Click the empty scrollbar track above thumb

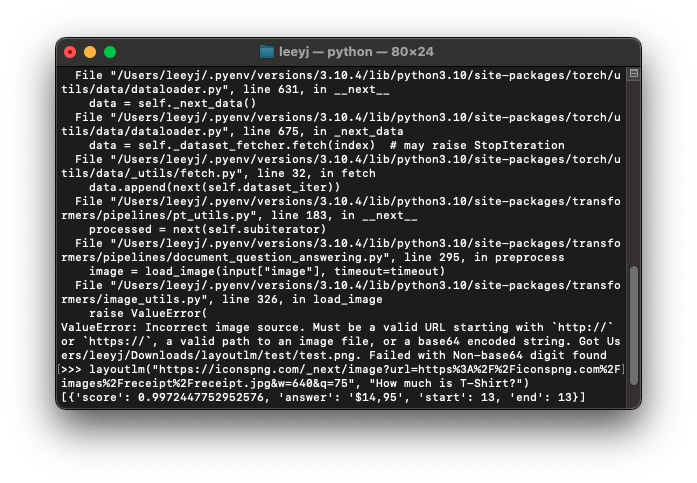633,170
